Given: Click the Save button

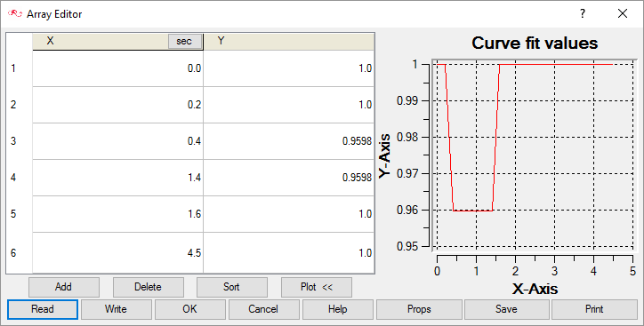Looking at the screenshot, I should pyautogui.click(x=507, y=309).
